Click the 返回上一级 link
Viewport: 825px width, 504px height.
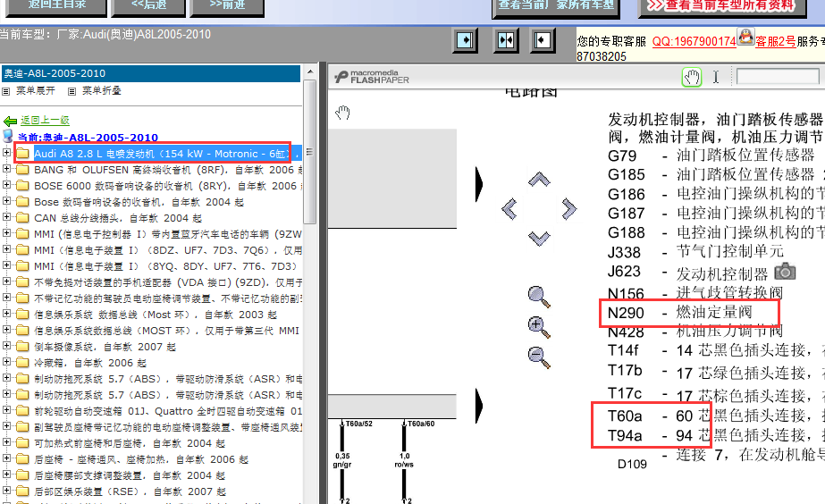pyautogui.click(x=45, y=121)
